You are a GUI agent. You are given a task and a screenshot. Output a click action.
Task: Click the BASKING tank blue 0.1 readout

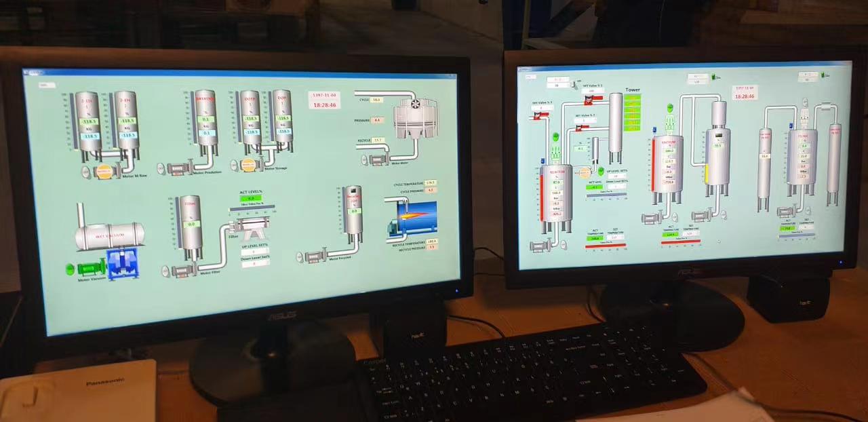click(206, 133)
